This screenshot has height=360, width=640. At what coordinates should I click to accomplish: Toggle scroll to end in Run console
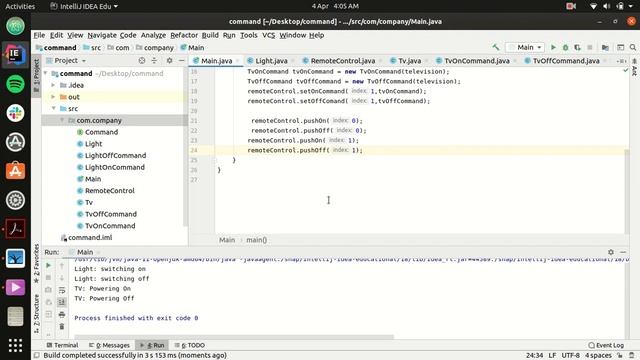pyautogui.click(x=62, y=302)
